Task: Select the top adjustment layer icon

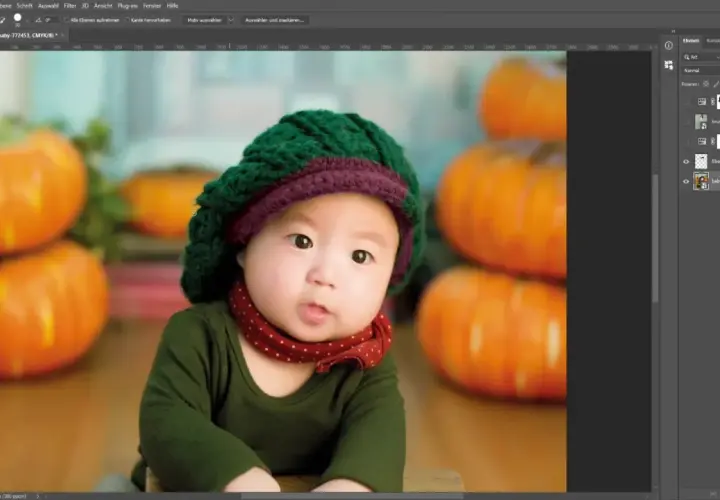Action: (702, 101)
